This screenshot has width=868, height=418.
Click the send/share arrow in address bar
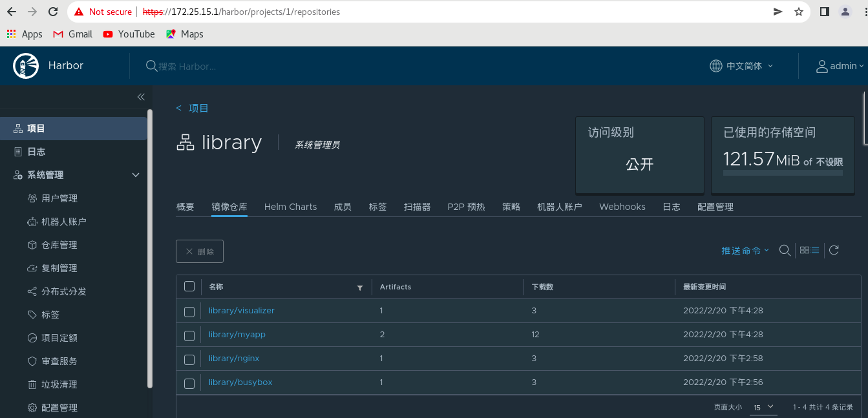point(778,12)
